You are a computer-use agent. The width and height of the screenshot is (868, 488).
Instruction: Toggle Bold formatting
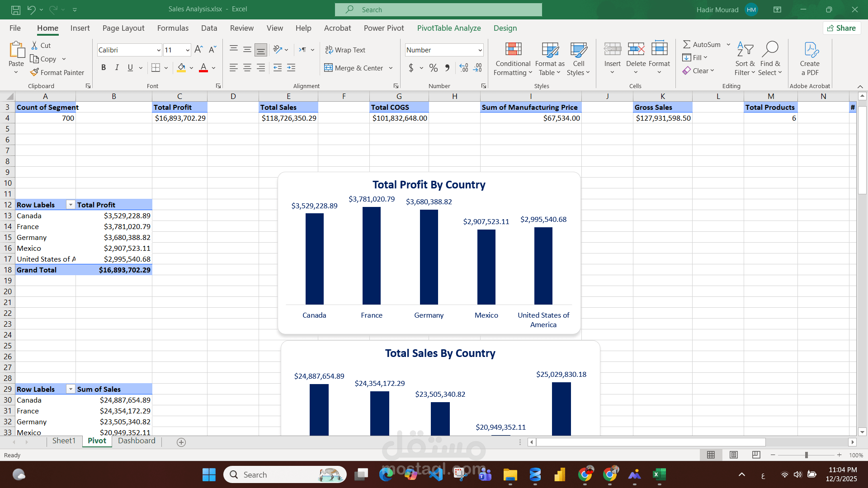pyautogui.click(x=104, y=68)
